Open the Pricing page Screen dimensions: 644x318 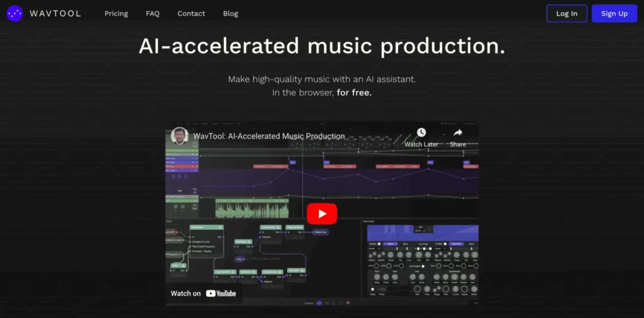(116, 14)
